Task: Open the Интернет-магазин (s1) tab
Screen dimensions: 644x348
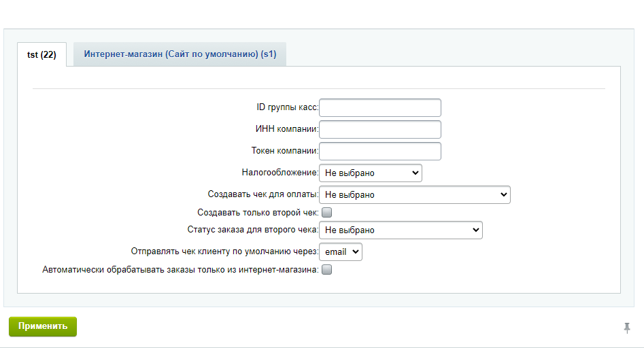Action: pos(180,54)
